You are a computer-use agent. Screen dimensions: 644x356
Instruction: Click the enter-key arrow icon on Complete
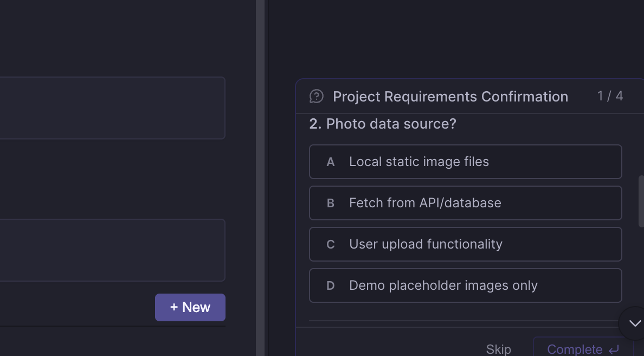coord(614,349)
